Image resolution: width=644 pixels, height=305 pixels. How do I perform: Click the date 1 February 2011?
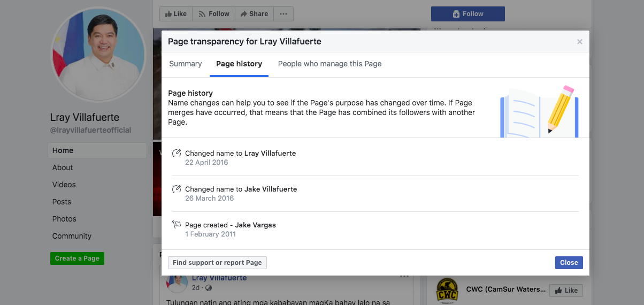tap(210, 234)
